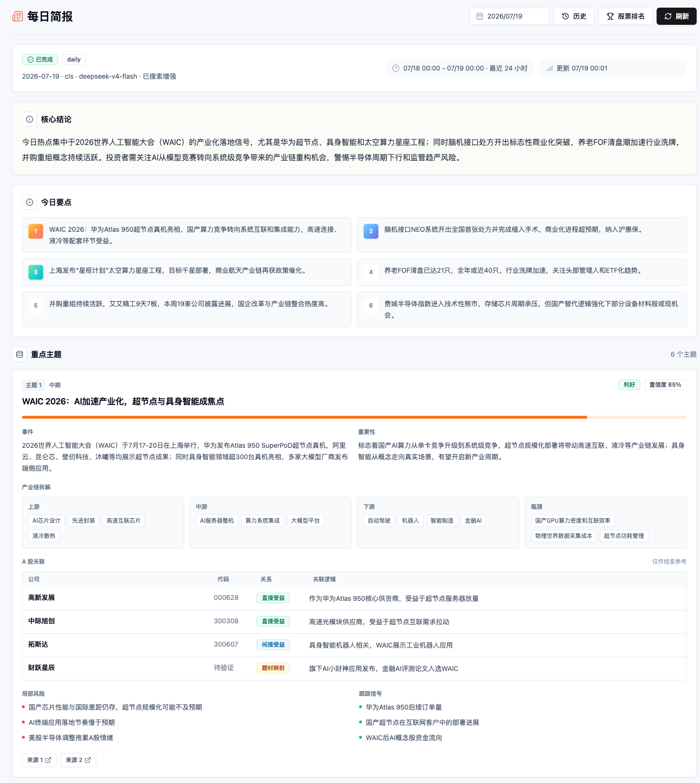
Task: Click the 仅作线索参考 note
Action: [669, 562]
